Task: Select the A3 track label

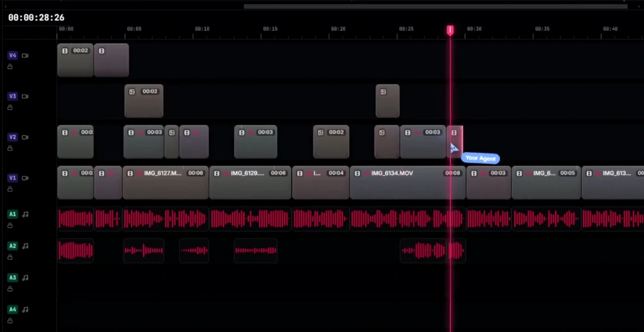Action: click(x=13, y=277)
